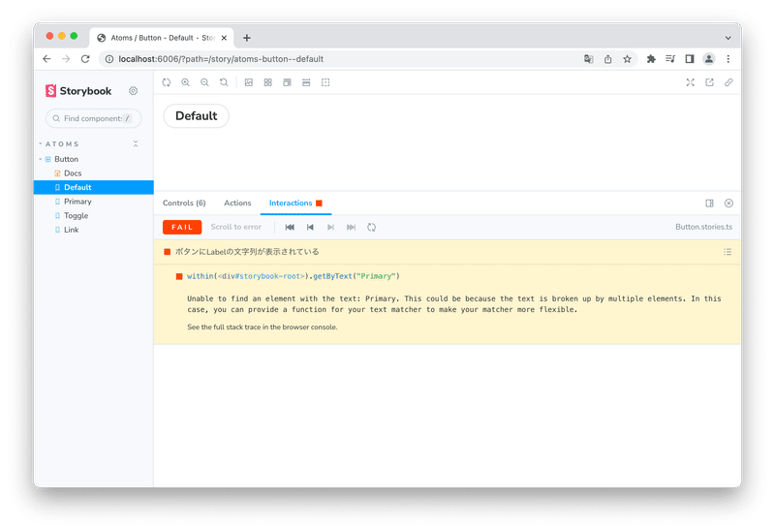The width and height of the screenshot is (775, 532).
Task: View site information icon
Action: (x=109, y=59)
